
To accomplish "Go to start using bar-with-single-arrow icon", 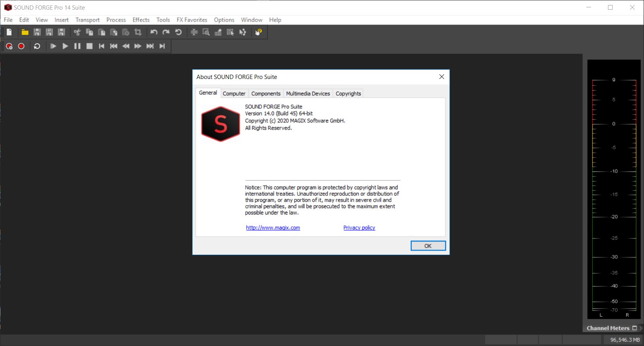I will (102, 46).
